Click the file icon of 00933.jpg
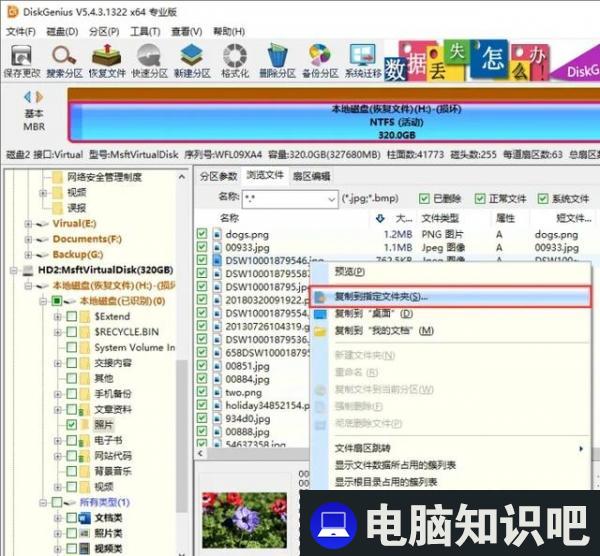600x556 pixels. coord(217,248)
